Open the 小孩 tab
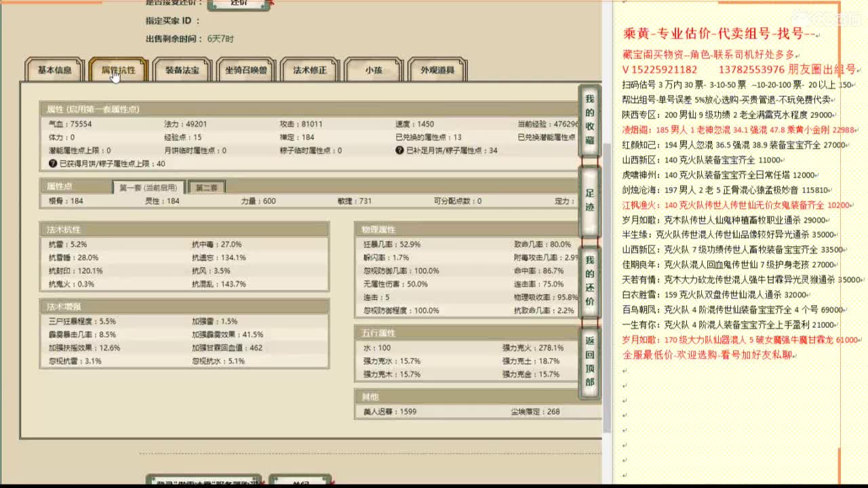The image size is (868, 488). [x=373, y=70]
